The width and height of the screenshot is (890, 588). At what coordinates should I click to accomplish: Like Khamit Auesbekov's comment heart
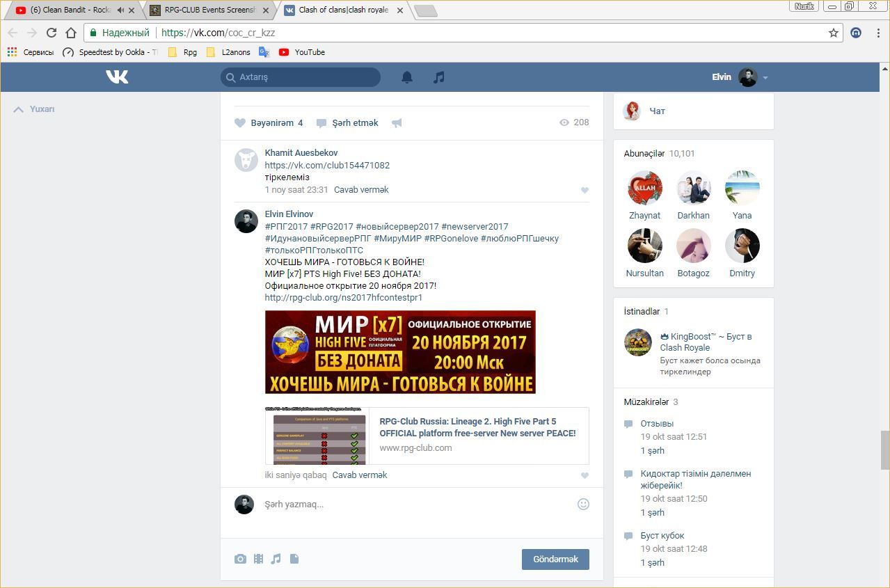(x=585, y=190)
